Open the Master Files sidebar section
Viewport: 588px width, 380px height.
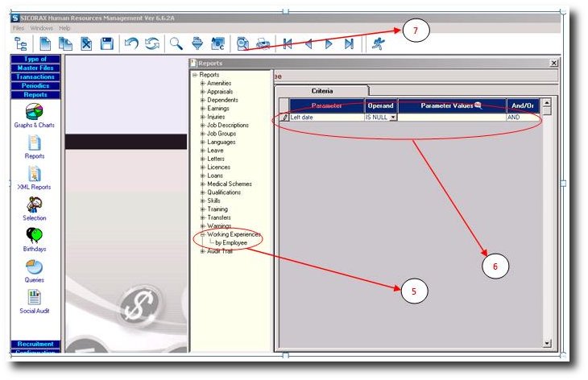coord(35,68)
